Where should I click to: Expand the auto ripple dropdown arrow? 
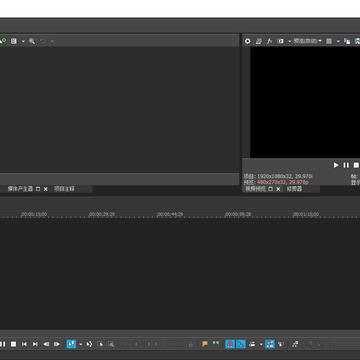coord(261,344)
